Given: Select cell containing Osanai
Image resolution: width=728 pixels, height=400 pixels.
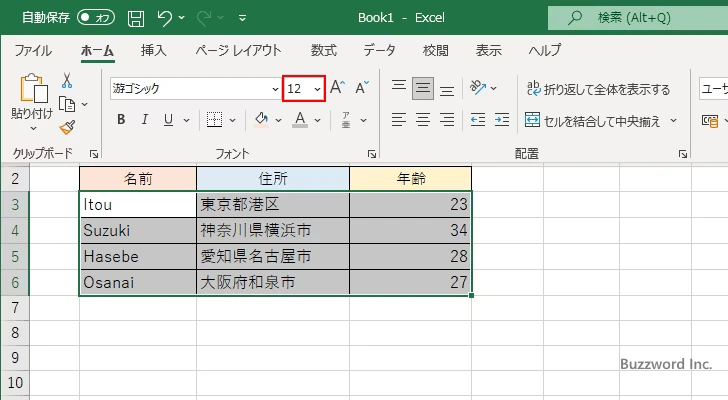Looking at the screenshot, I should (x=138, y=282).
